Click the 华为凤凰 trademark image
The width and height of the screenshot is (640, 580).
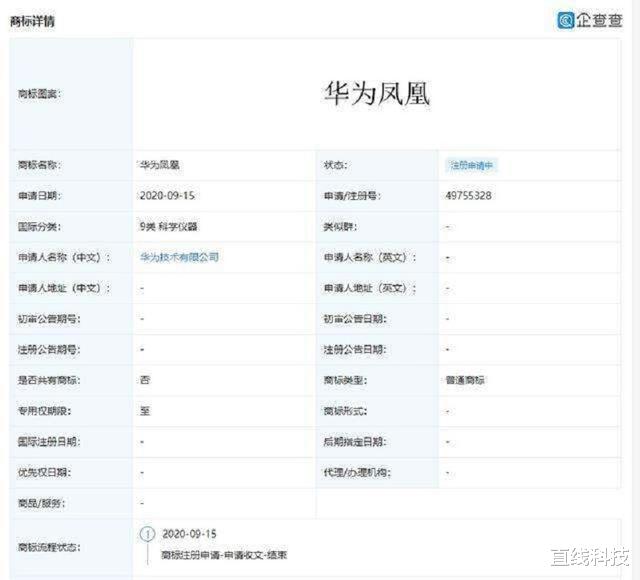[x=377, y=93]
